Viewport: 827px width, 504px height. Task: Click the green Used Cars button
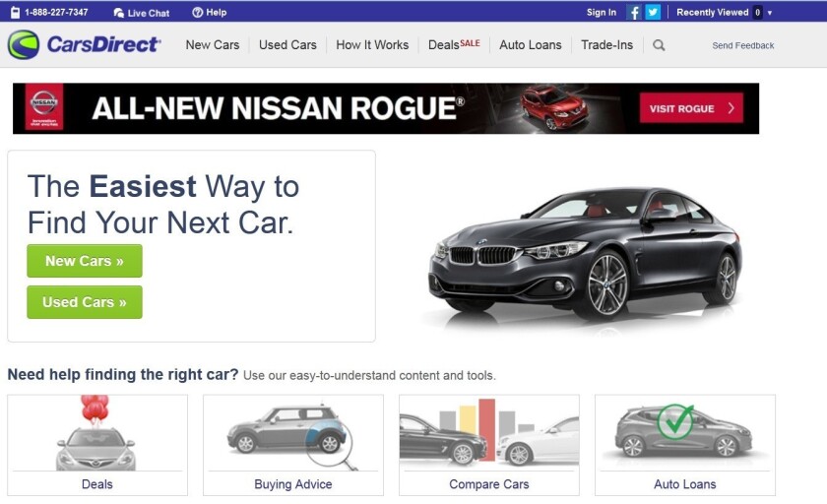(x=85, y=302)
